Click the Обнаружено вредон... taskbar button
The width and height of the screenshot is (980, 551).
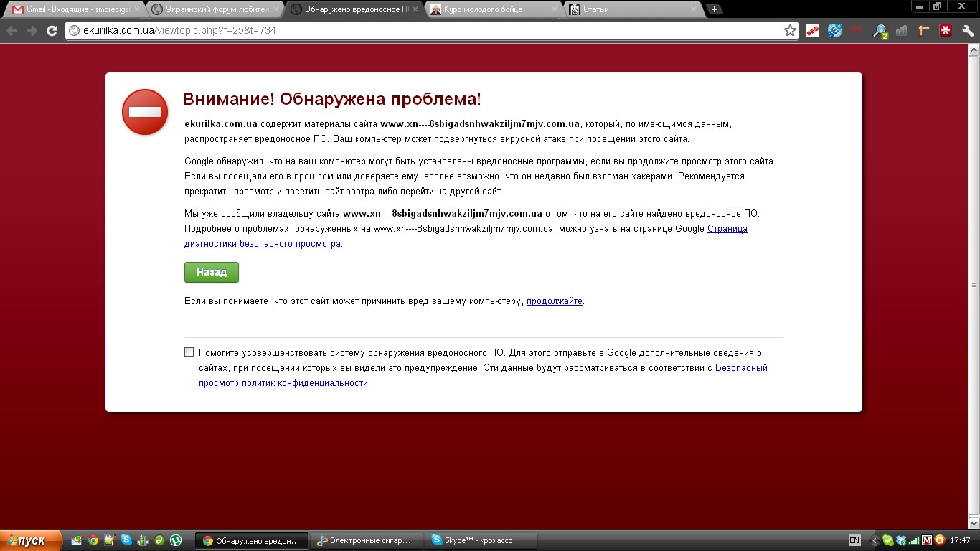click(x=253, y=540)
